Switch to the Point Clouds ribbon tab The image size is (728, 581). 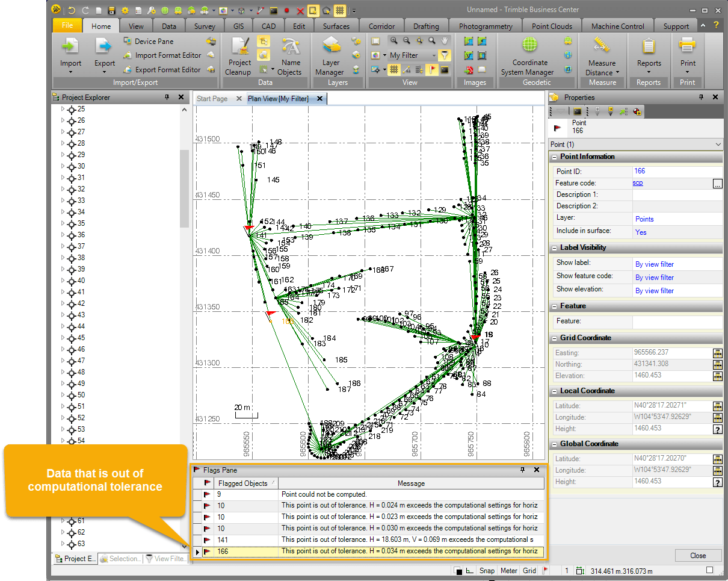click(552, 26)
